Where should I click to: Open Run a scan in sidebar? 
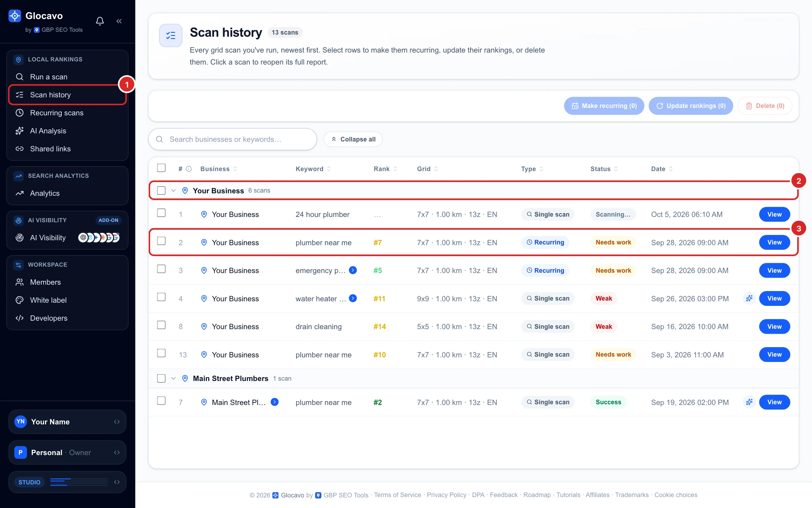click(x=67, y=77)
